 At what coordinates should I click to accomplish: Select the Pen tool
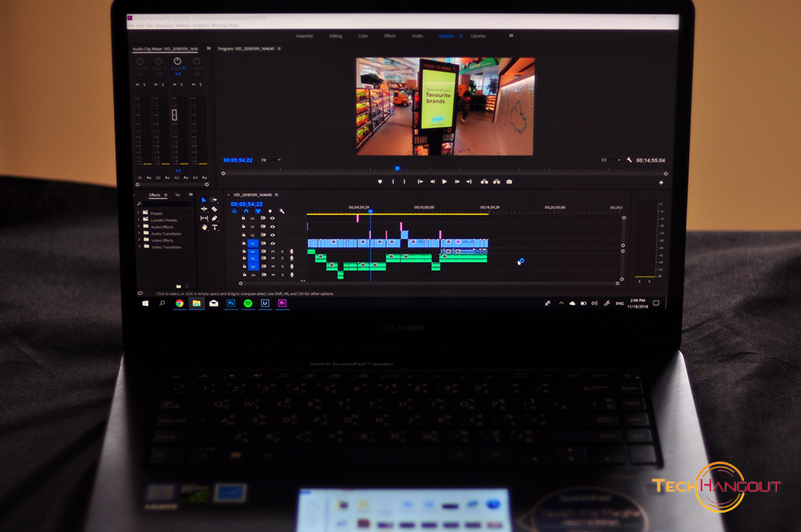click(x=215, y=218)
